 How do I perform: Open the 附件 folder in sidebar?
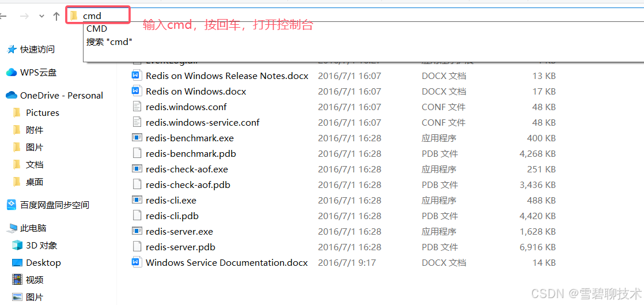[x=35, y=130]
